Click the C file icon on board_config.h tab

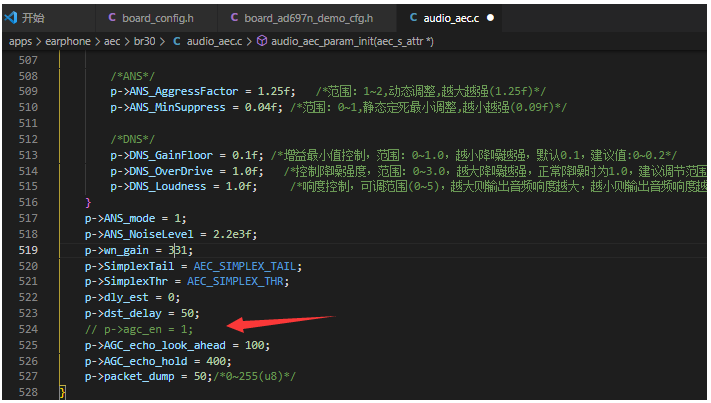pyautogui.click(x=112, y=18)
